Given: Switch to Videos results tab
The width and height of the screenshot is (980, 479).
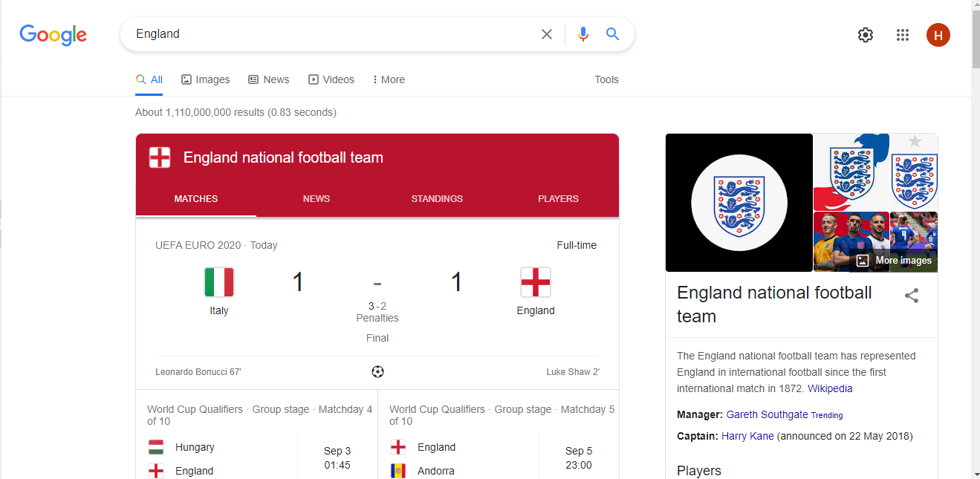Looking at the screenshot, I should 331,79.
